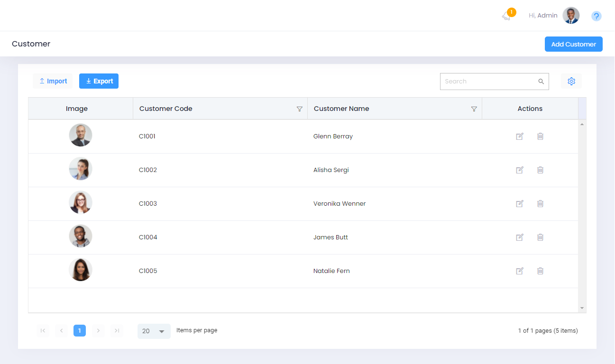615x364 pixels.
Task: Sort by Customer Code column header
Action: click(x=166, y=109)
